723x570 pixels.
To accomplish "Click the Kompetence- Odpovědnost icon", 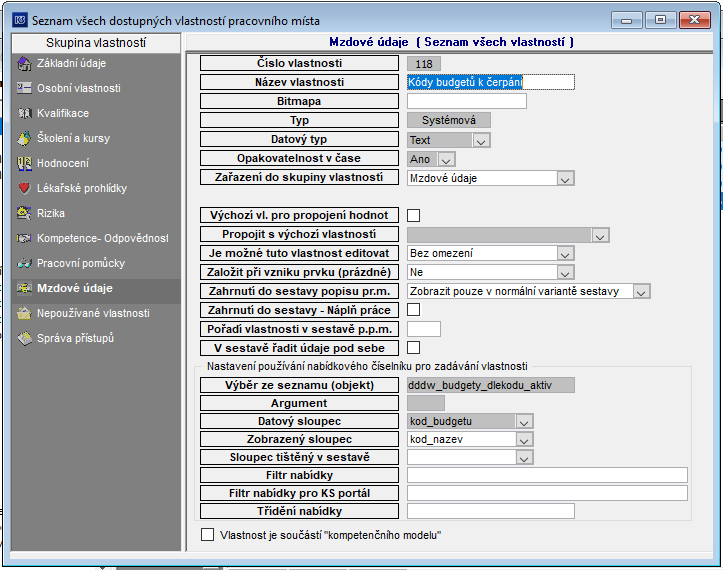I will click(x=24, y=238).
